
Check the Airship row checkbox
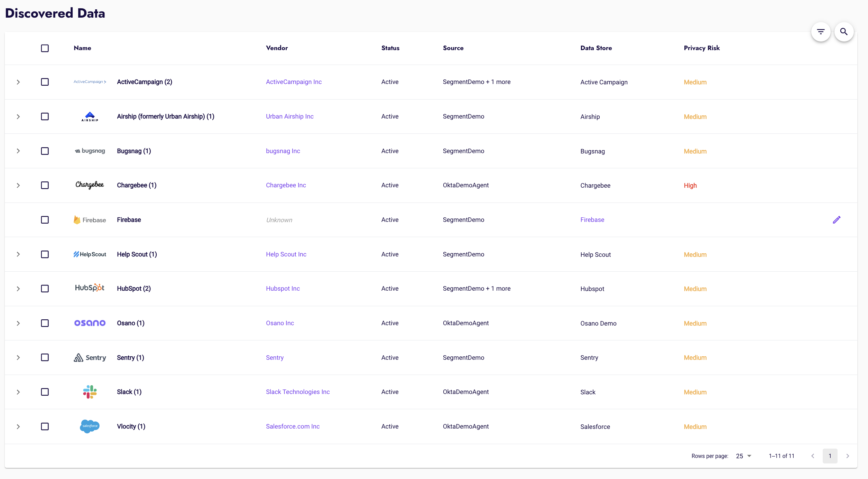click(x=45, y=116)
